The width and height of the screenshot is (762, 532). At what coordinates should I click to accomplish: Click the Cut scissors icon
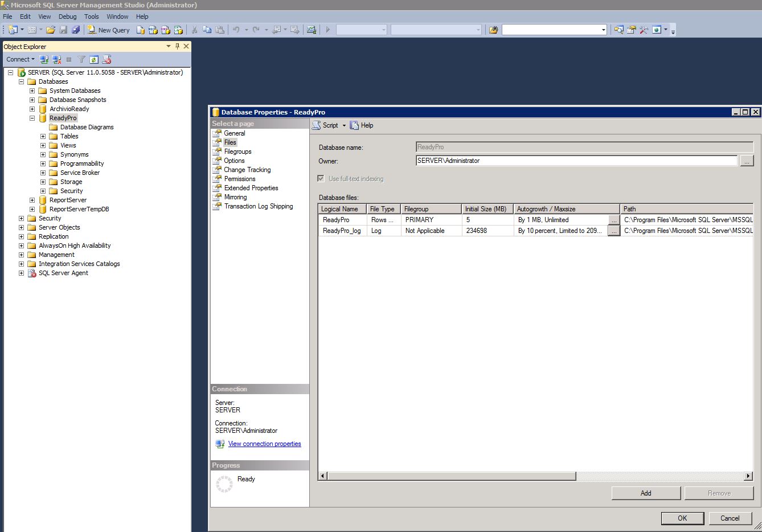click(194, 30)
